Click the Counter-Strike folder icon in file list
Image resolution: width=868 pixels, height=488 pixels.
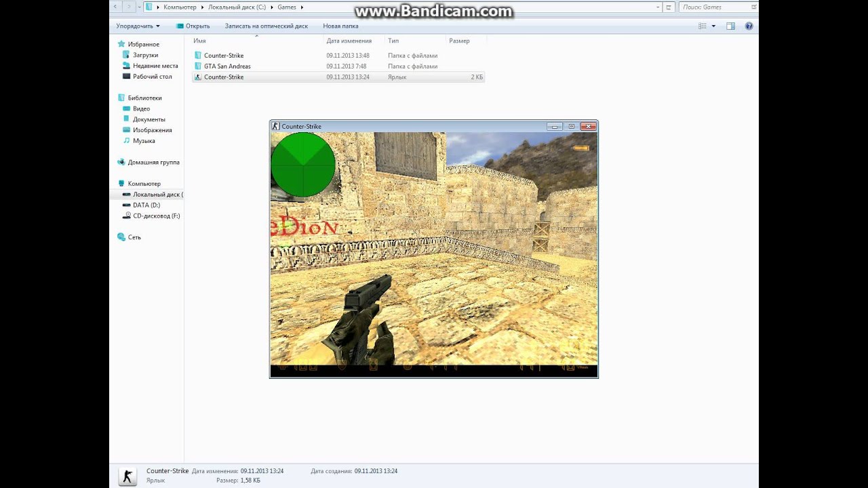pyautogui.click(x=198, y=56)
